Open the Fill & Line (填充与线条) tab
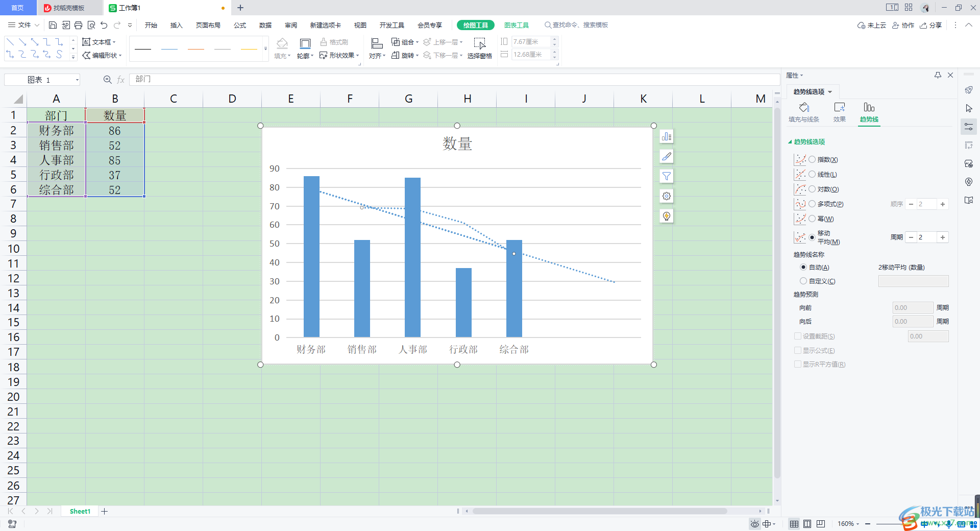The image size is (980, 531). click(x=804, y=112)
